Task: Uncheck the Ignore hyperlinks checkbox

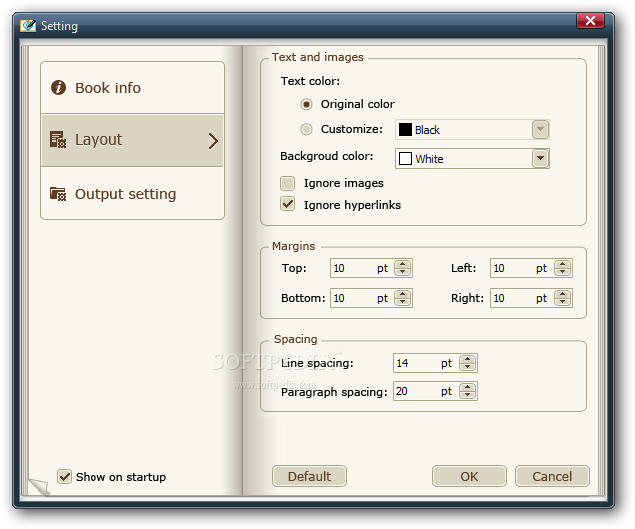Action: coord(288,204)
